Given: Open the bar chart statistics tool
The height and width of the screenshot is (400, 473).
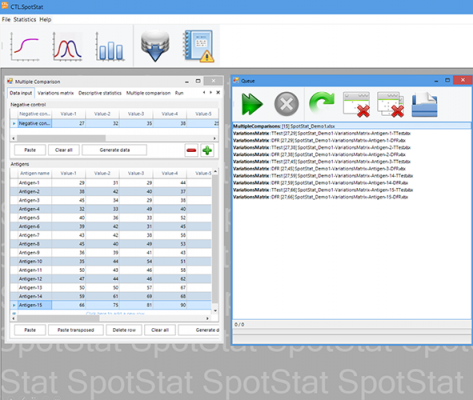Looking at the screenshot, I should pyautogui.click(x=110, y=46).
